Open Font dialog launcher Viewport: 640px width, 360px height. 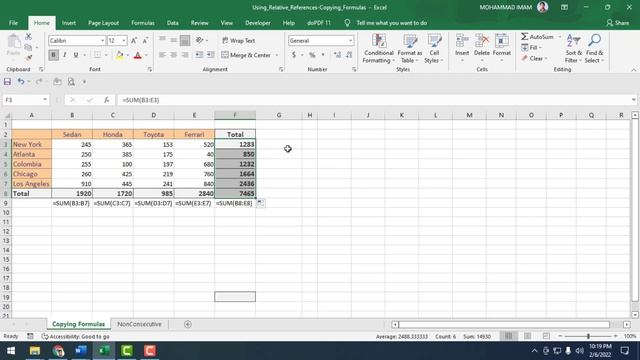click(150, 69)
